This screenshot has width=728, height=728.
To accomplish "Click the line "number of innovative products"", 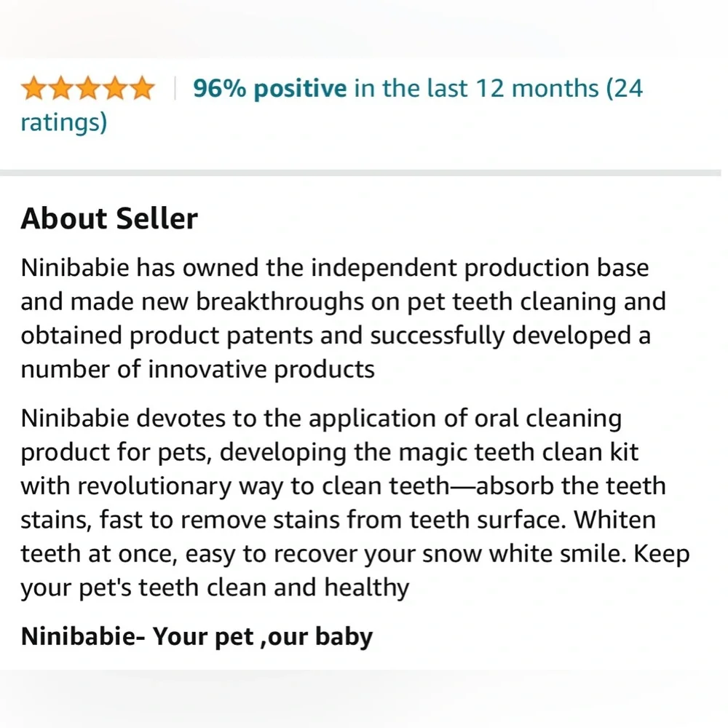I will point(198,370).
